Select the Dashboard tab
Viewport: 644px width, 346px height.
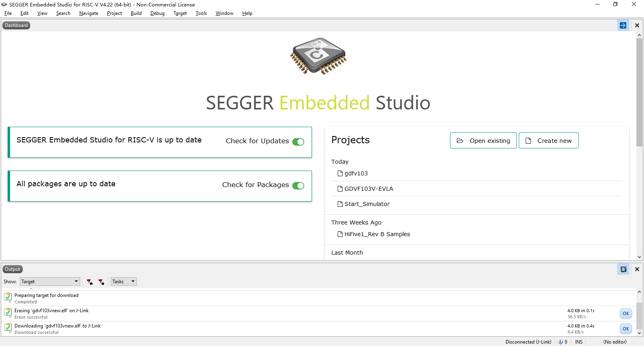pyautogui.click(x=16, y=25)
